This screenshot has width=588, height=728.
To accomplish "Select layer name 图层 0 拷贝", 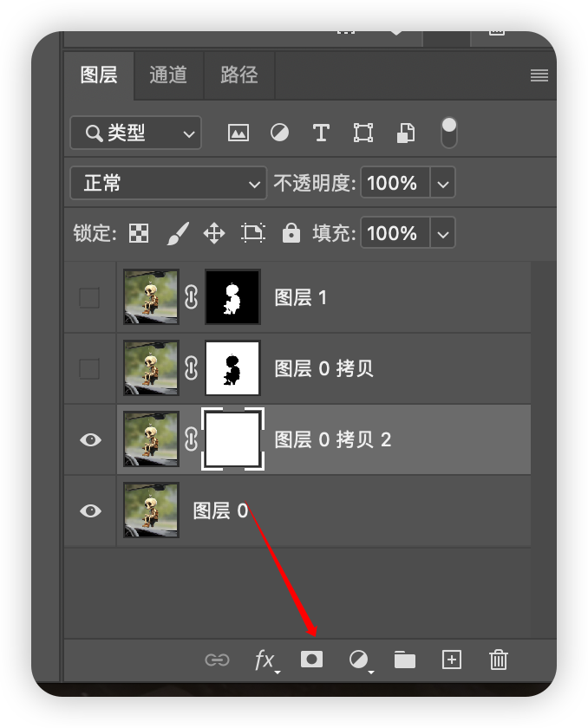I will pos(323,368).
